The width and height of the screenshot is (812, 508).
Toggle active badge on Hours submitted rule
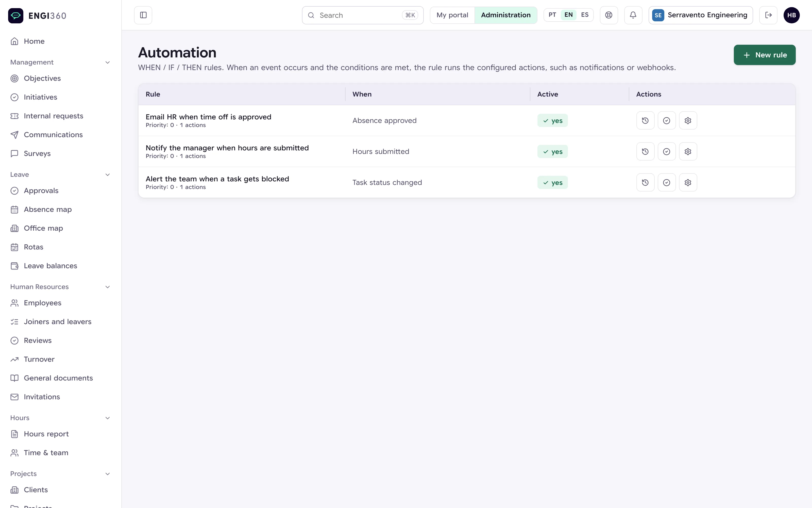point(552,152)
